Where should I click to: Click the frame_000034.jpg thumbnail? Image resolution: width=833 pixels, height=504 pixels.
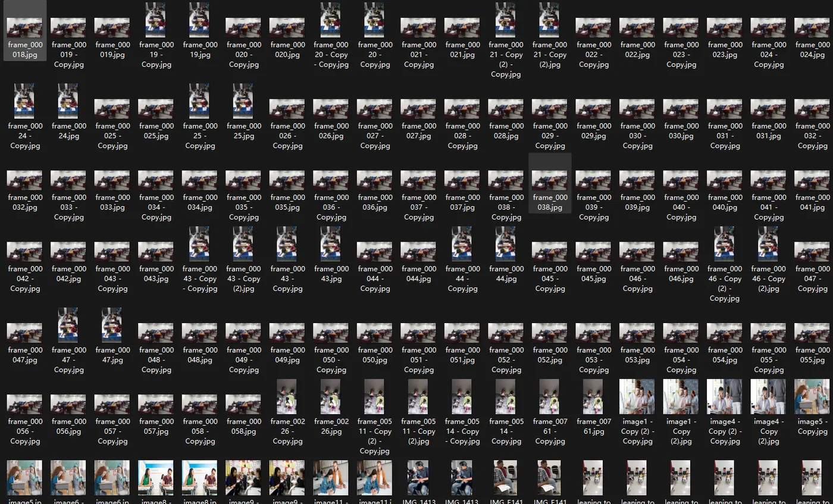(x=199, y=180)
